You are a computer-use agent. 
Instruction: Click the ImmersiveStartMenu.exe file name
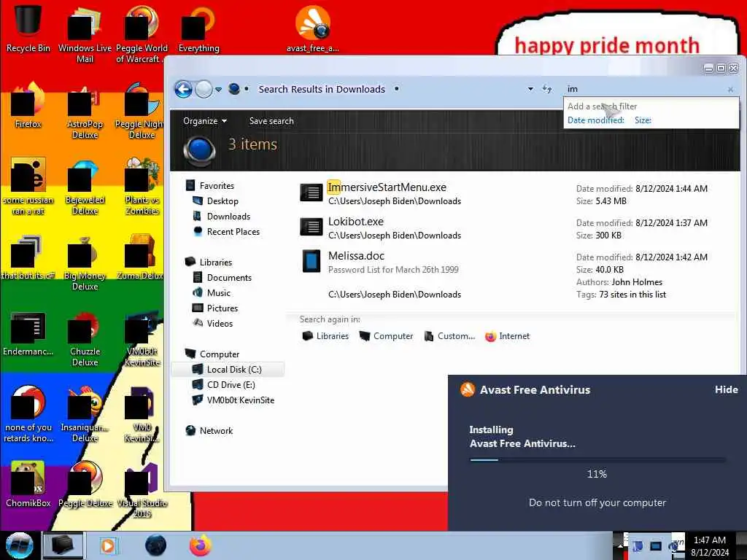click(387, 187)
